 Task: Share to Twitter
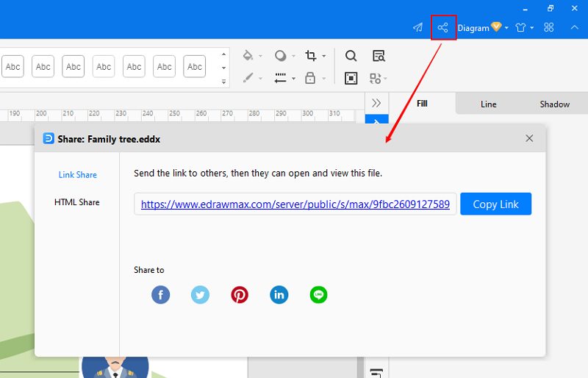pyautogui.click(x=200, y=295)
